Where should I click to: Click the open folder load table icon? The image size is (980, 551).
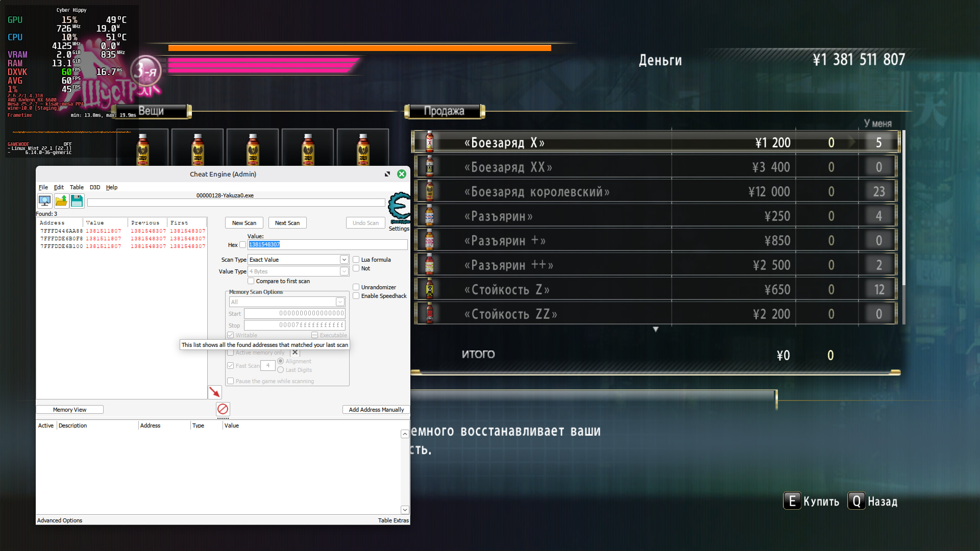(x=61, y=201)
